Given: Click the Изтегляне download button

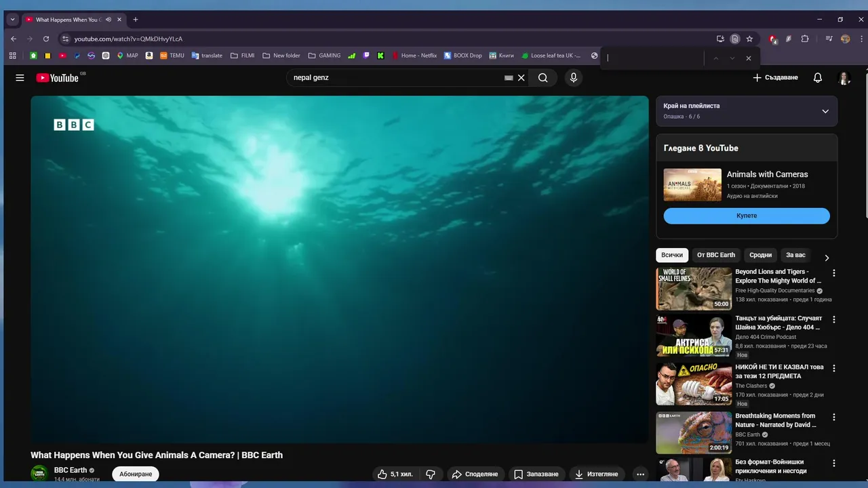Looking at the screenshot, I should point(597,474).
